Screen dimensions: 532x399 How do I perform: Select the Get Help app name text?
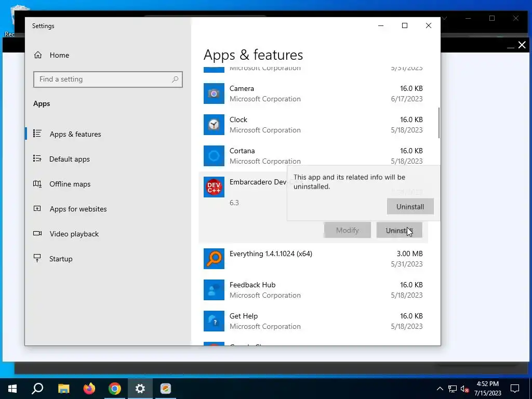tap(244, 316)
